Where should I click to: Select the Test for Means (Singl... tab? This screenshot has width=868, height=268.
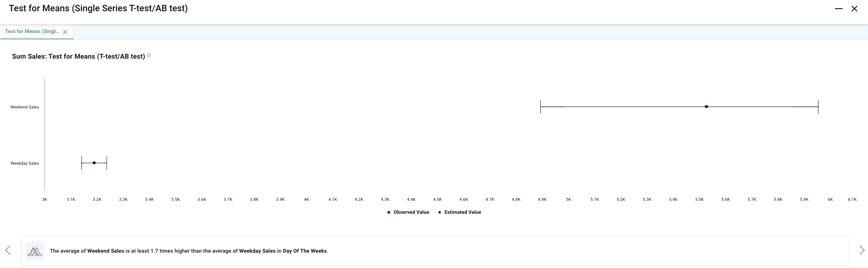pos(32,31)
